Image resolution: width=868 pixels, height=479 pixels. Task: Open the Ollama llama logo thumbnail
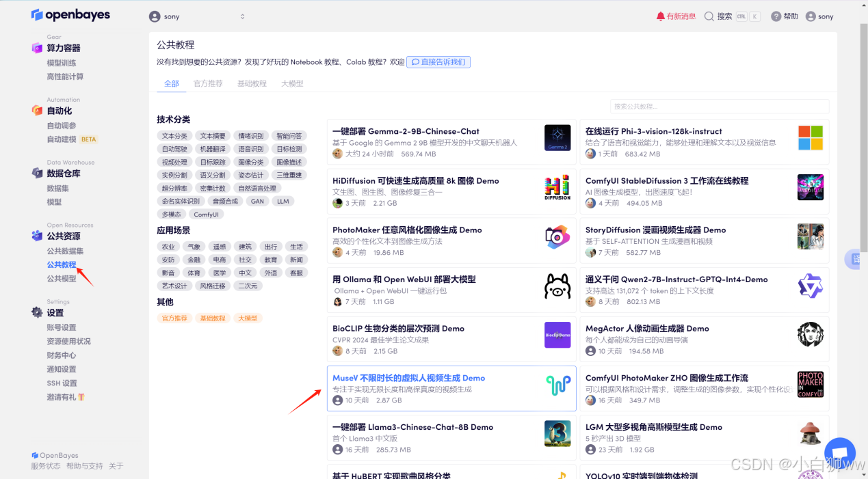pyautogui.click(x=557, y=286)
